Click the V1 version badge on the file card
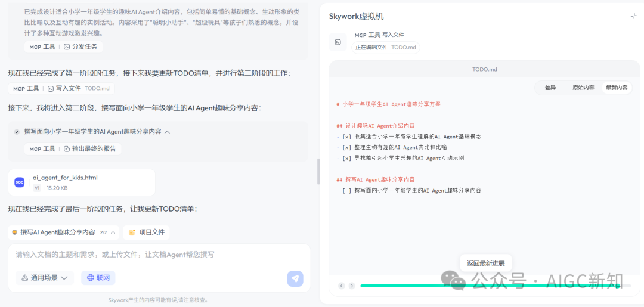This screenshot has height=307, width=644. 37,188
